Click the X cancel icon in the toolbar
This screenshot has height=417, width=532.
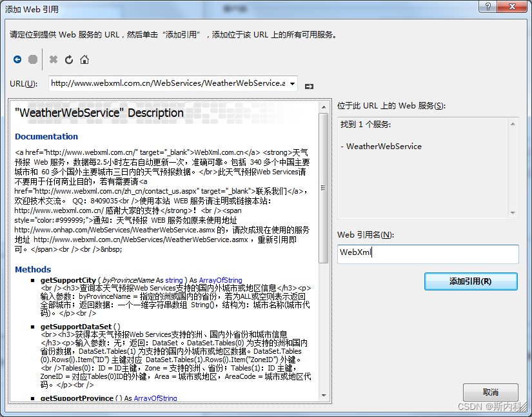(x=54, y=59)
